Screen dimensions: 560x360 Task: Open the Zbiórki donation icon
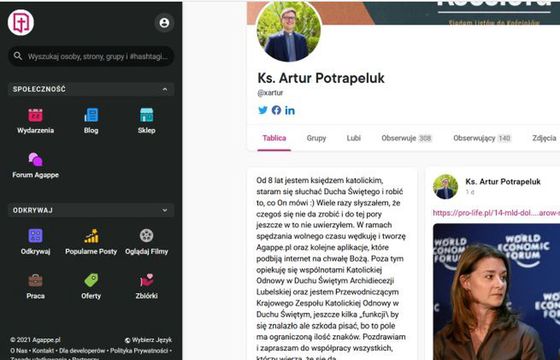click(146, 280)
